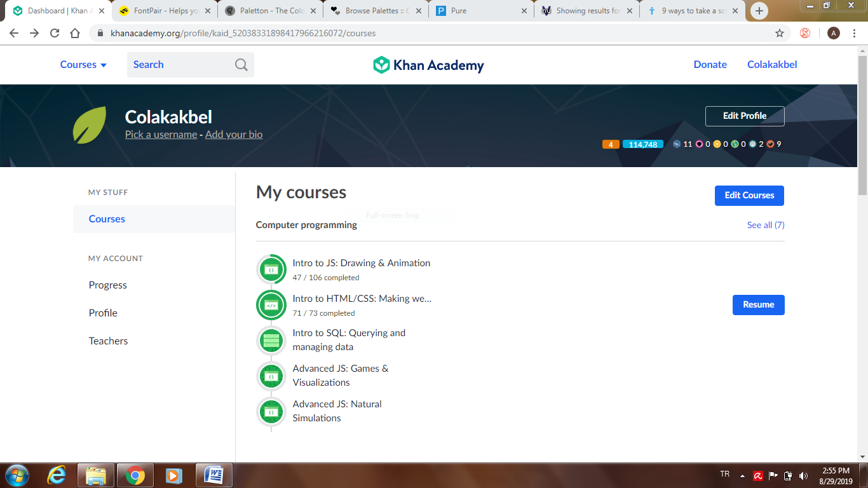
Task: Open Advanced JS: Natural Simulations title
Action: click(337, 411)
